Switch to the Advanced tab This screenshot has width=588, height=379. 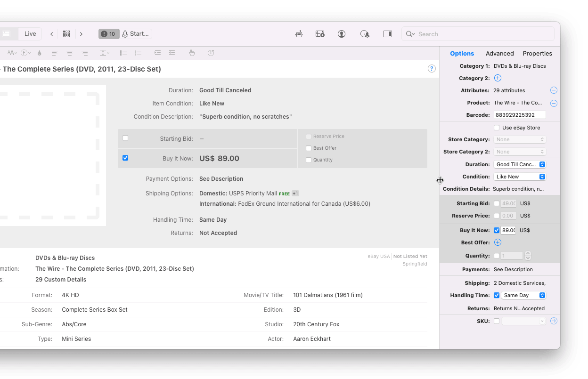(x=500, y=53)
